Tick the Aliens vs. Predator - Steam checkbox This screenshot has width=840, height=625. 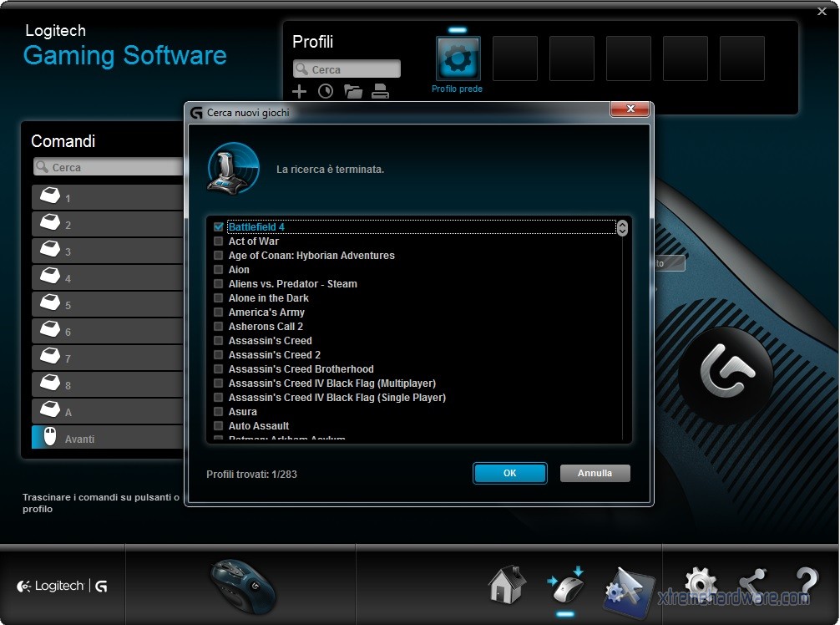coord(219,284)
